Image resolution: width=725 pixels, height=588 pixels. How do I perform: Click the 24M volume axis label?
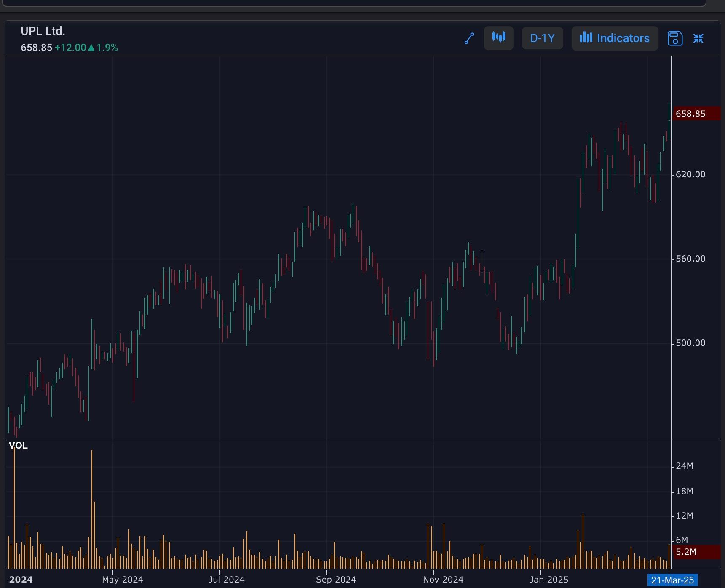pyautogui.click(x=685, y=466)
